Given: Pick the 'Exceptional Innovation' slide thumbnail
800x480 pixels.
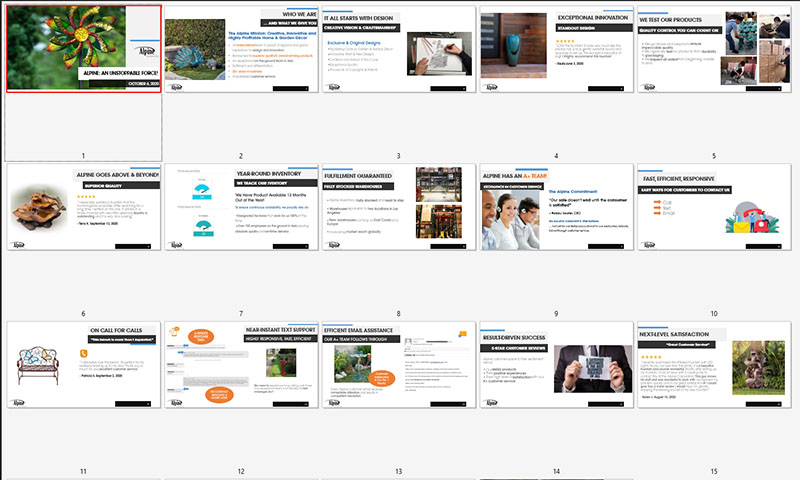Looking at the screenshot, I should (556, 48).
